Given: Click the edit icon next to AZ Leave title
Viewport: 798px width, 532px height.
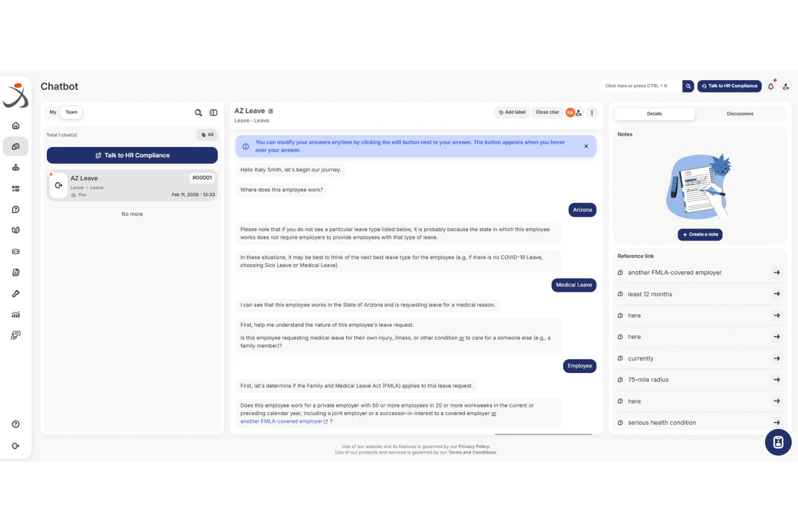Looking at the screenshot, I should pyautogui.click(x=271, y=111).
